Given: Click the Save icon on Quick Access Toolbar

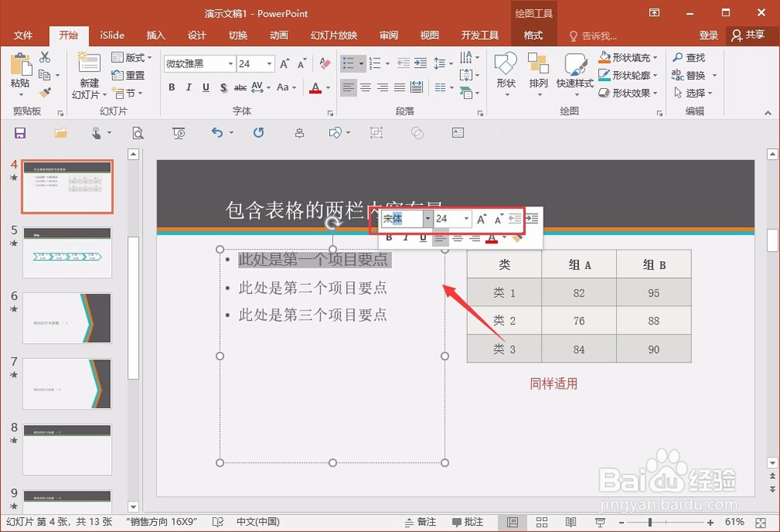Looking at the screenshot, I should [19, 133].
